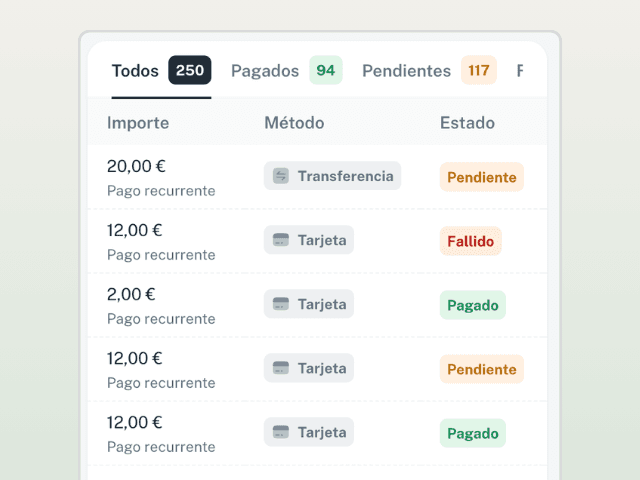Click the Estado column header
640x480 pixels.
(x=467, y=123)
